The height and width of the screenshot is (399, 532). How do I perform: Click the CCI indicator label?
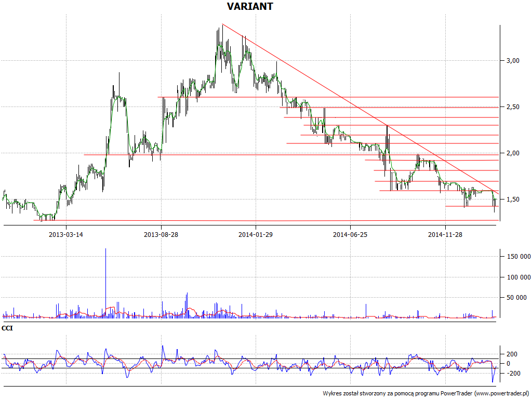click(7, 328)
